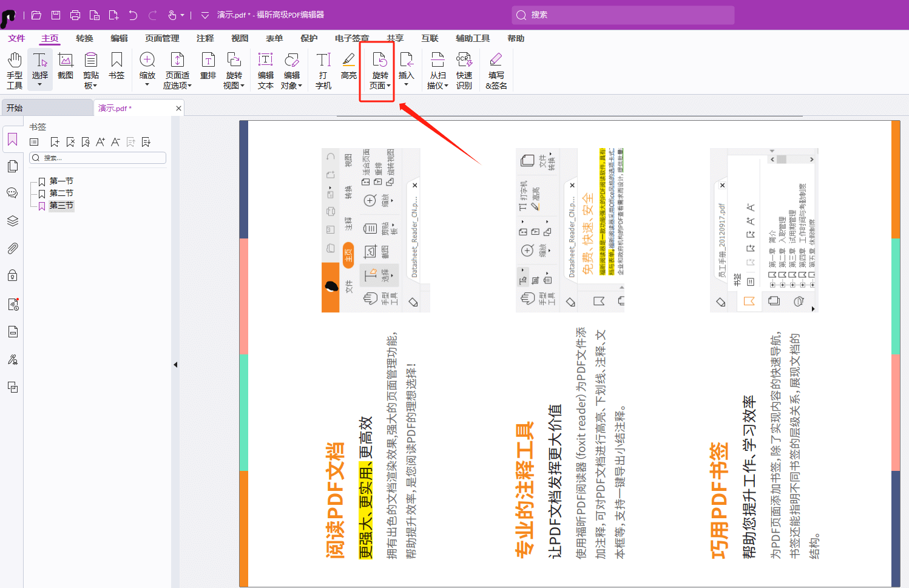The image size is (909, 588).
Task: Expand the Rotate Page (旋转页面) dropdown
Action: 380,86
